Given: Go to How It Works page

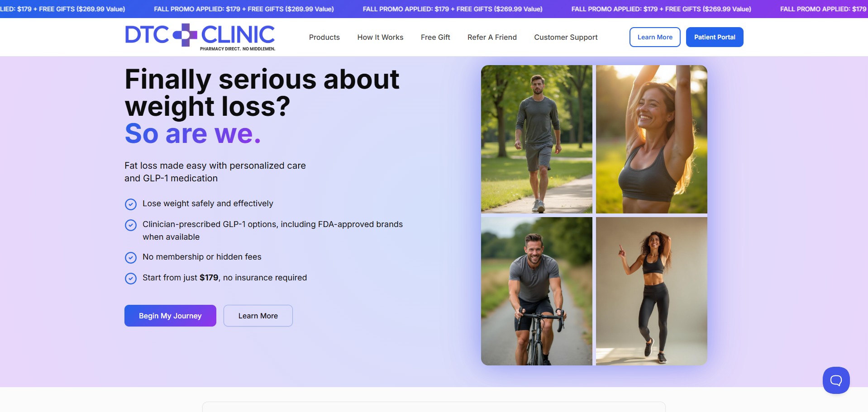Looking at the screenshot, I should pos(380,37).
